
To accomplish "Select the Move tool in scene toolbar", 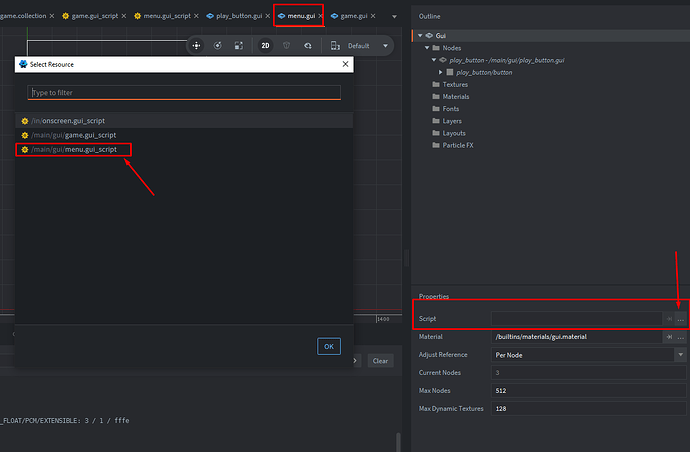I will click(196, 45).
